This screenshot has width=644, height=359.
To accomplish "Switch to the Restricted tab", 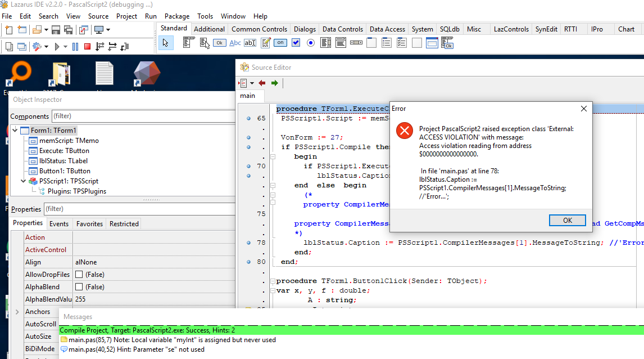I will pos(124,224).
